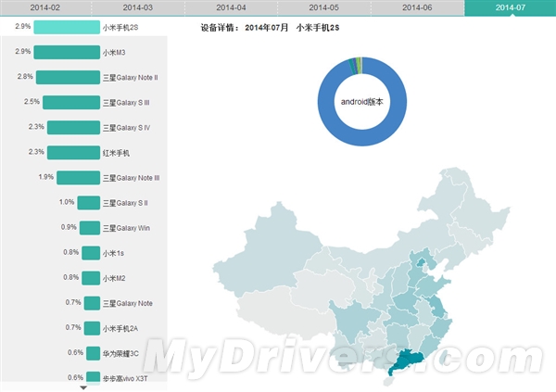Select the active 2014-07 tab
This screenshot has width=556, height=392.
click(511, 7)
